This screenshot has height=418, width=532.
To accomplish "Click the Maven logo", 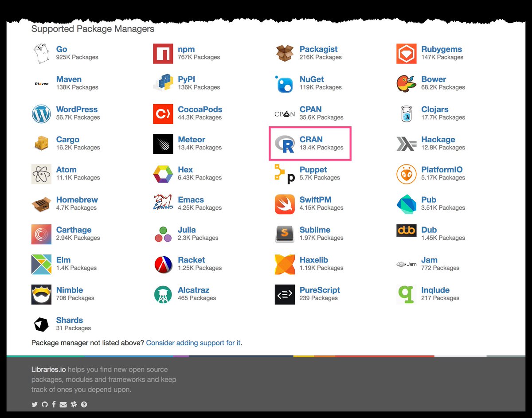I will pyautogui.click(x=41, y=84).
